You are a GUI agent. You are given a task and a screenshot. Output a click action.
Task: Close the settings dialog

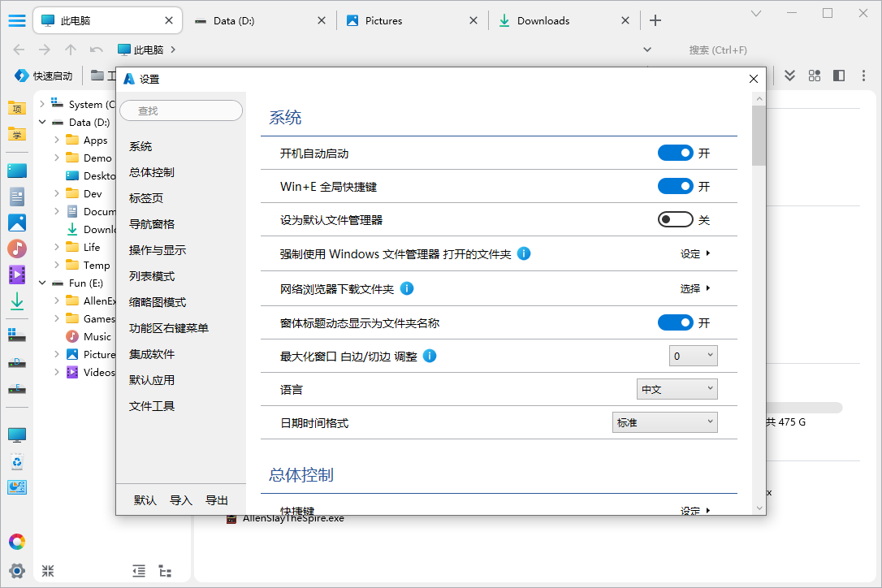[x=754, y=79]
